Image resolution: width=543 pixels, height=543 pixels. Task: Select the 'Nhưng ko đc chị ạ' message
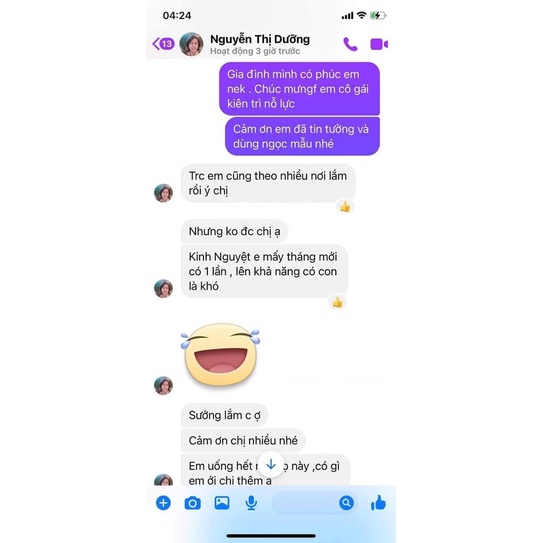(234, 231)
